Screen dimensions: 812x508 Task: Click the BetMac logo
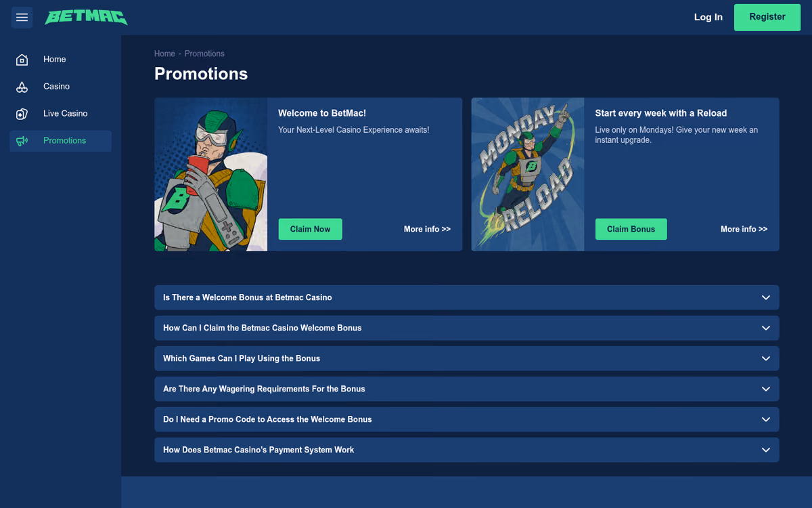(86, 17)
